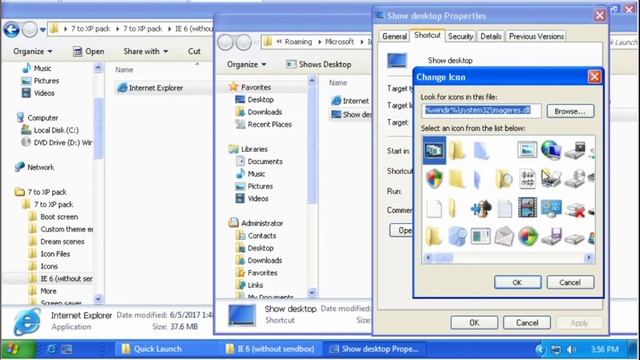Screen dimensions: 640x360
Task: Switch to the Previous Versions tab
Action: [536, 36]
